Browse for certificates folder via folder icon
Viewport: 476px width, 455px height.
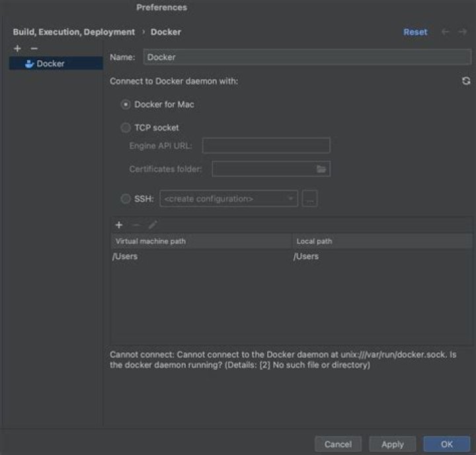pos(321,169)
